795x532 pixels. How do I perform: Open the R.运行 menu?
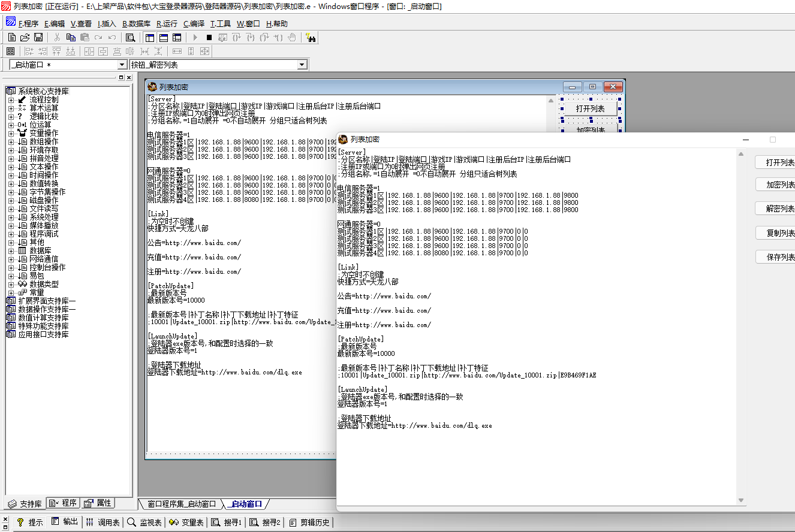click(x=167, y=24)
